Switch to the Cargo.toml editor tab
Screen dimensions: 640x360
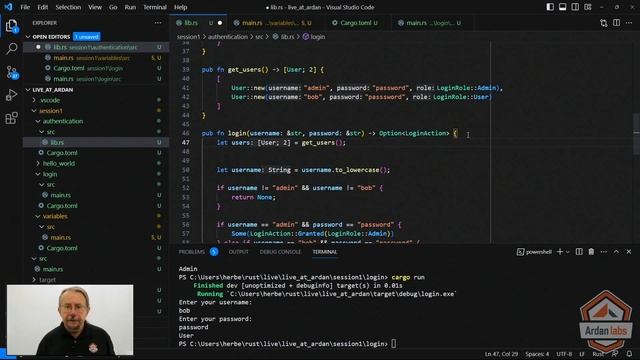pyautogui.click(x=355, y=23)
